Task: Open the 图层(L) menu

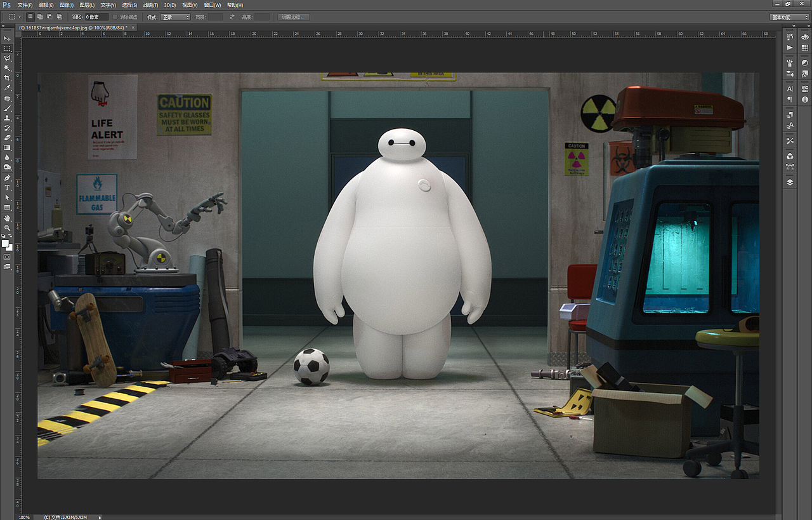Action: point(87,5)
